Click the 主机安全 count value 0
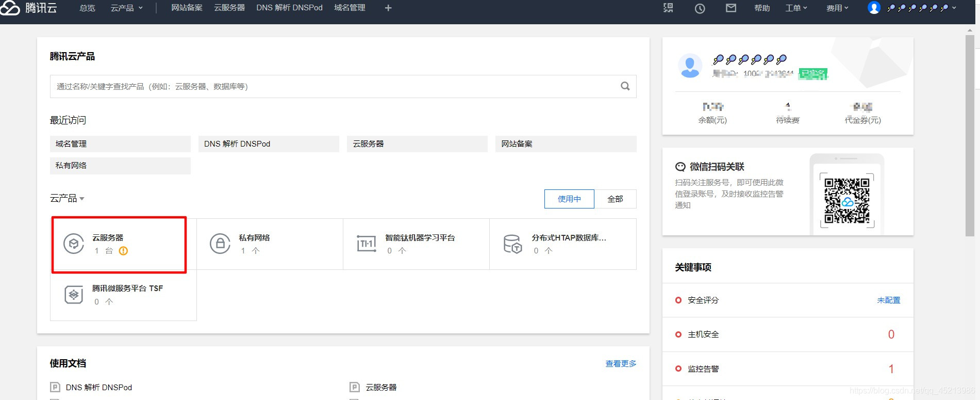Viewport: 980px width, 400px height. click(891, 334)
